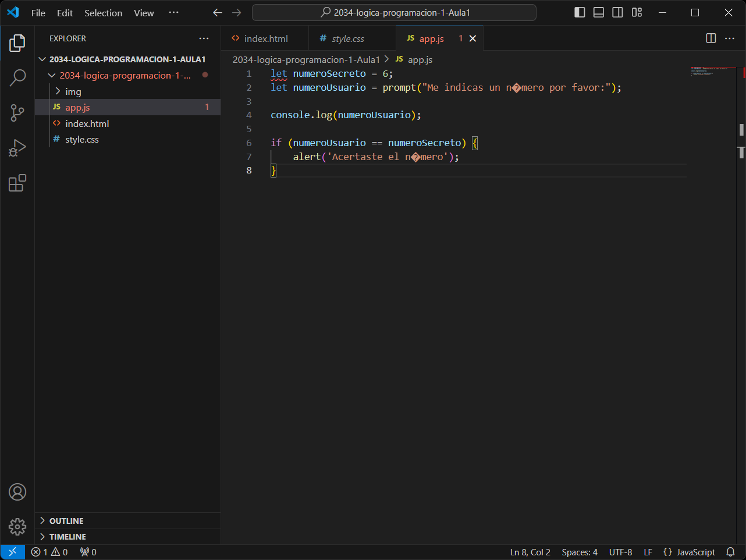Open the Explorer view in activity bar
Screen dimensions: 746x560
(x=17, y=43)
